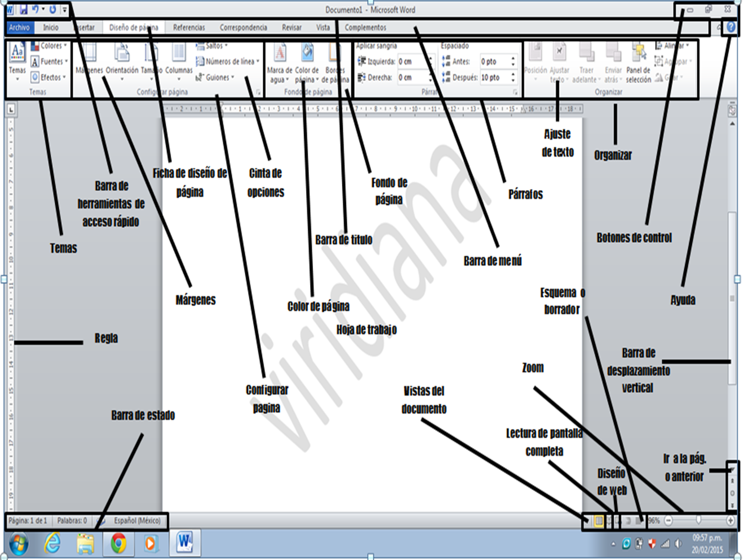Open the Archivo menu
Viewport: 743px width, 560px height.
[x=19, y=27]
